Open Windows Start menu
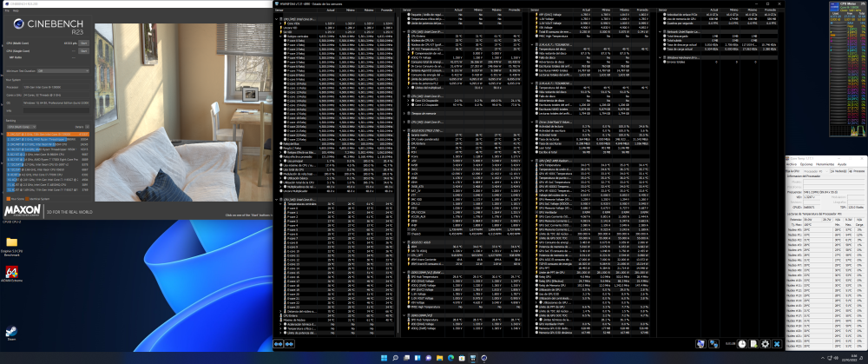868x364 pixels. click(x=385, y=358)
